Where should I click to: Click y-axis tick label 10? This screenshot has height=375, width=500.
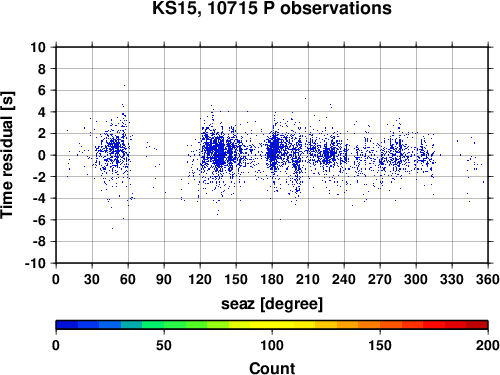point(38,47)
